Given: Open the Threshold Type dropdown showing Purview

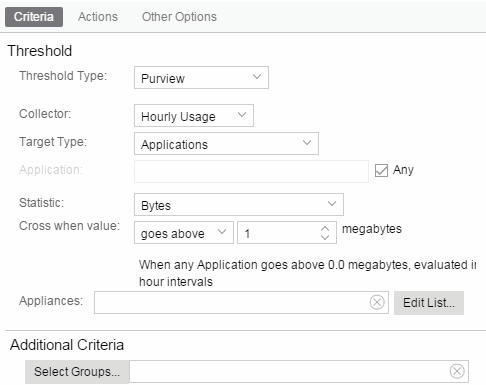Looking at the screenshot, I should (x=201, y=78).
